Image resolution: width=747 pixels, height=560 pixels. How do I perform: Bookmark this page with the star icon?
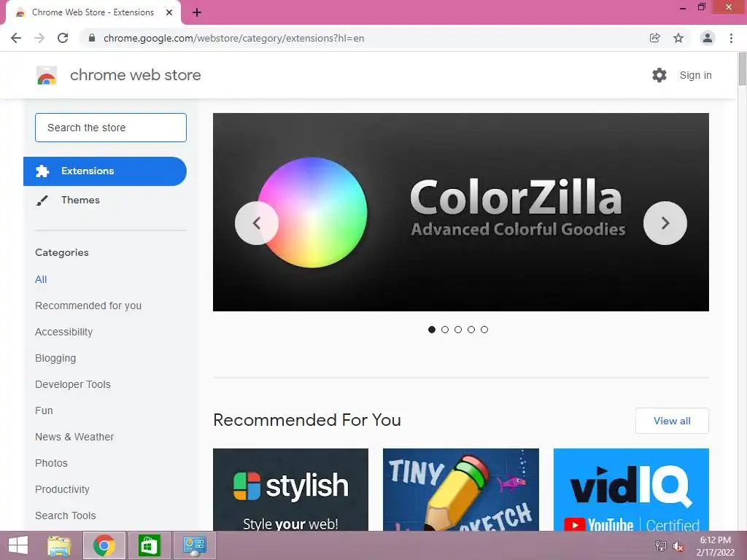click(x=678, y=38)
